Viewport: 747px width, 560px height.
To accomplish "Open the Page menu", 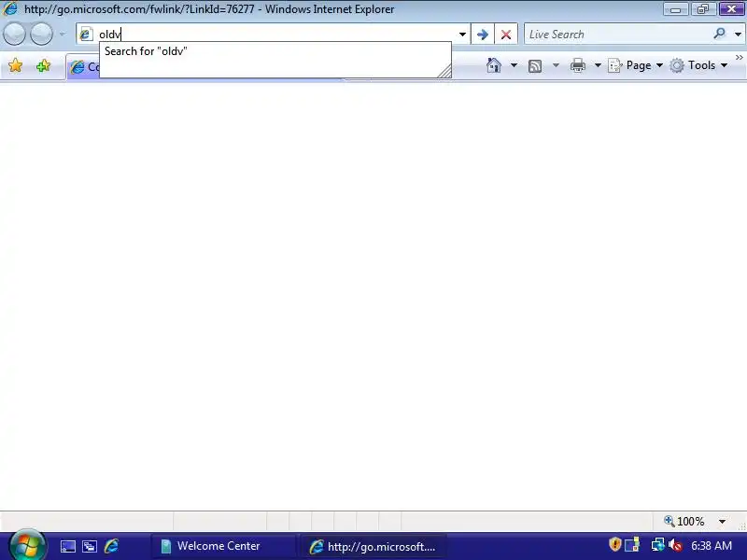I will (636, 65).
